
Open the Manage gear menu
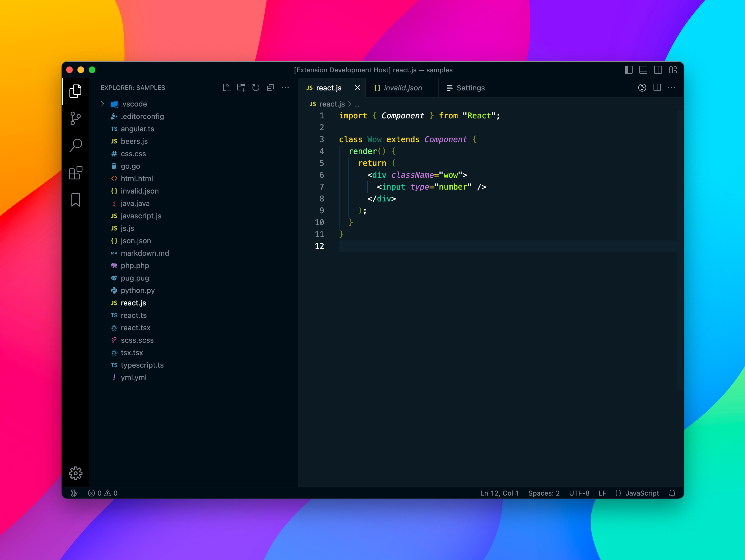[75, 473]
